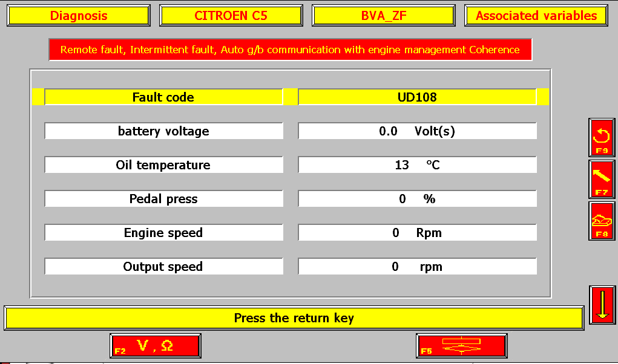The height and width of the screenshot is (364, 618).
Task: Click the Oil temperature value field
Action: point(418,165)
